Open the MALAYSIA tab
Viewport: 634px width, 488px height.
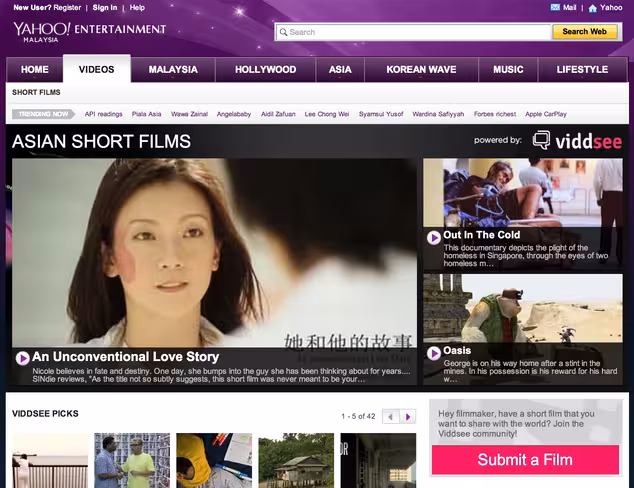coord(173,70)
